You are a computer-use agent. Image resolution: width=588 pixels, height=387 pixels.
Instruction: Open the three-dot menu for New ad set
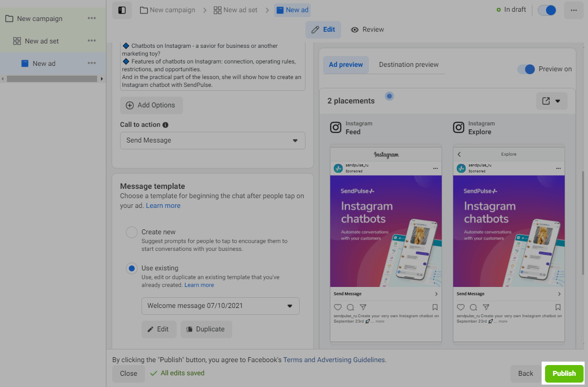tap(92, 41)
